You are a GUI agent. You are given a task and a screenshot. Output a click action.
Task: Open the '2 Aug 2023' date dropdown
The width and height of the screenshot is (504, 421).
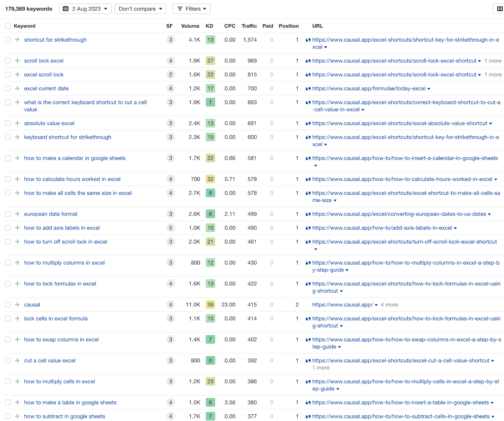pyautogui.click(x=85, y=9)
